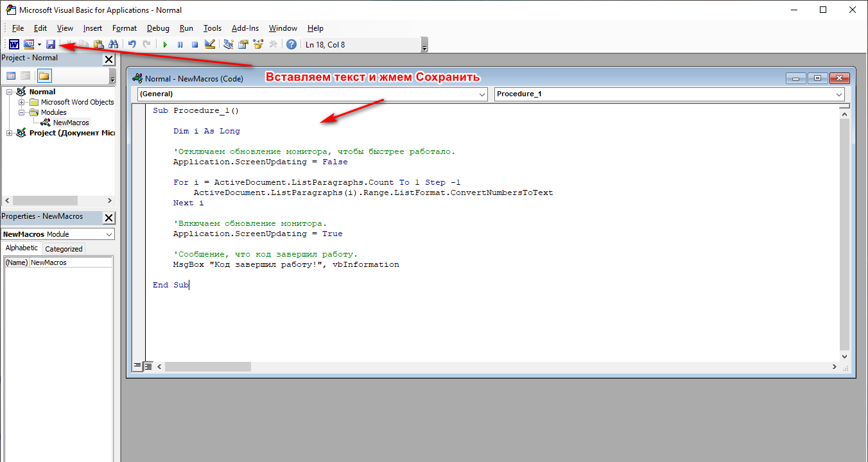
Task: Click code window scroll down arrow
Action: click(x=845, y=356)
